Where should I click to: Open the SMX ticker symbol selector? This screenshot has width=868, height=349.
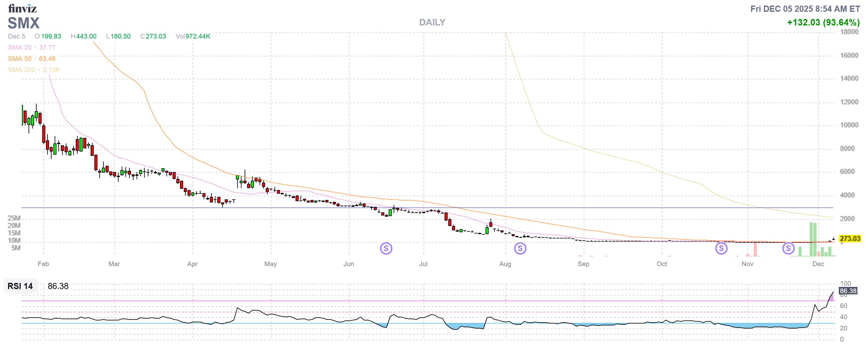[24, 23]
